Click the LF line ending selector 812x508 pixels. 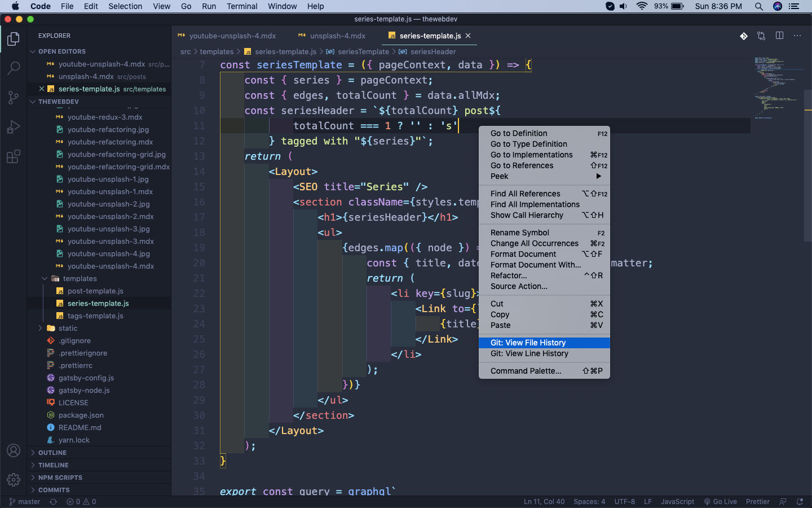point(648,501)
